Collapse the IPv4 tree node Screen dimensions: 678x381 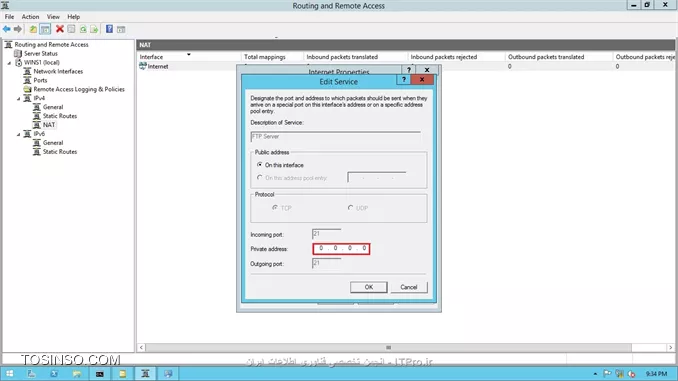pos(19,99)
